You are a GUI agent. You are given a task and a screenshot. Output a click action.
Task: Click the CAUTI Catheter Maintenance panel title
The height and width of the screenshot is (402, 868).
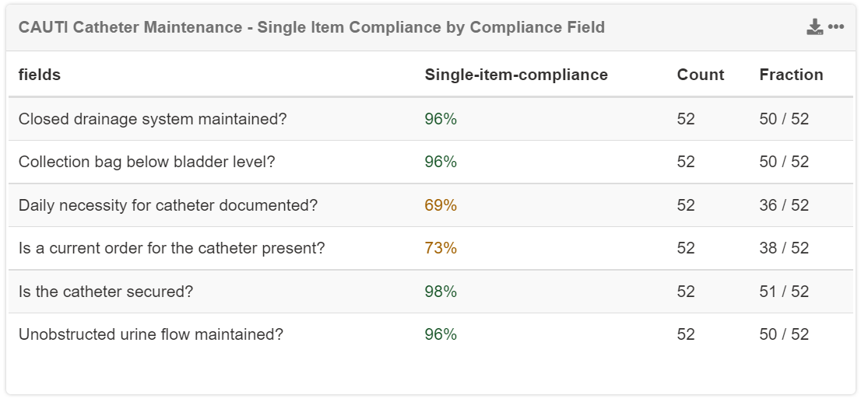[311, 27]
